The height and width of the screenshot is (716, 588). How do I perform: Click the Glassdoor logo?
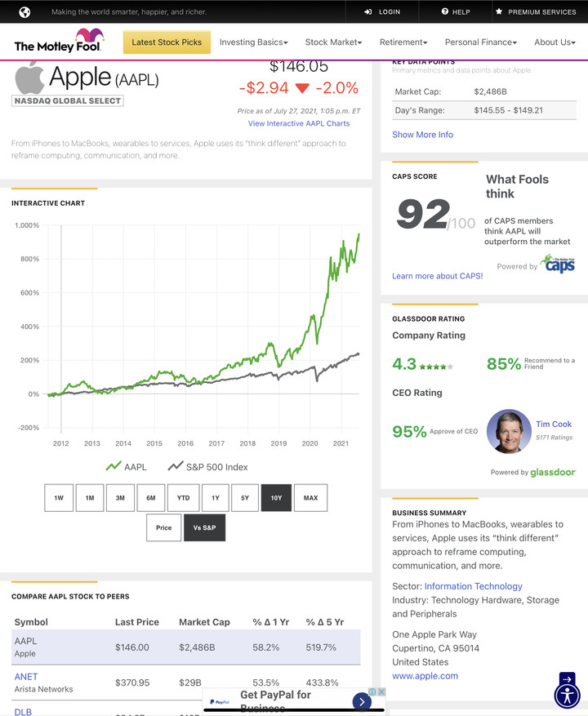553,472
